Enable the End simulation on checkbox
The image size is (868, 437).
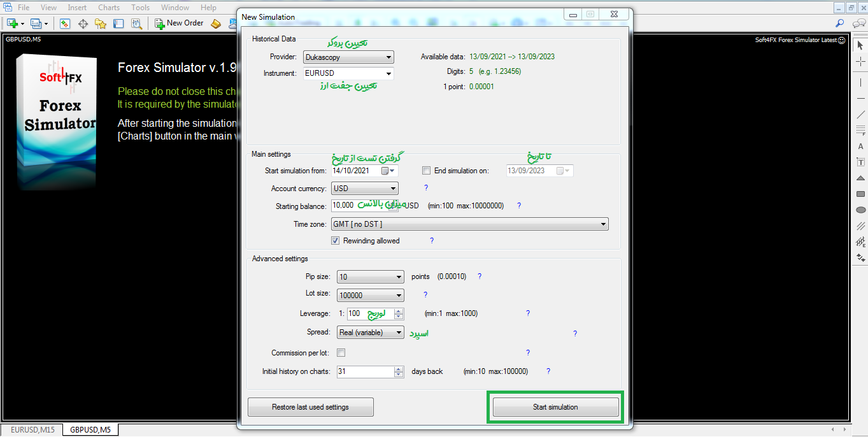[427, 171]
